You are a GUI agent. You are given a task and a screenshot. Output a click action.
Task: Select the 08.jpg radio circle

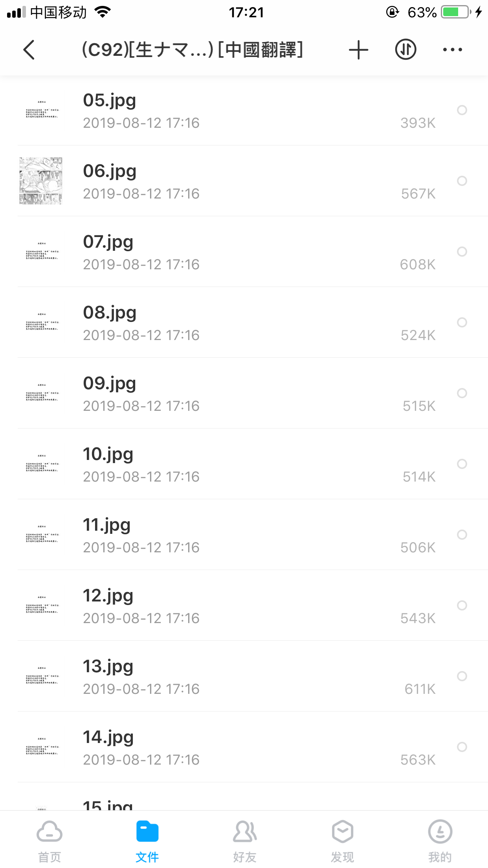pos(462,322)
